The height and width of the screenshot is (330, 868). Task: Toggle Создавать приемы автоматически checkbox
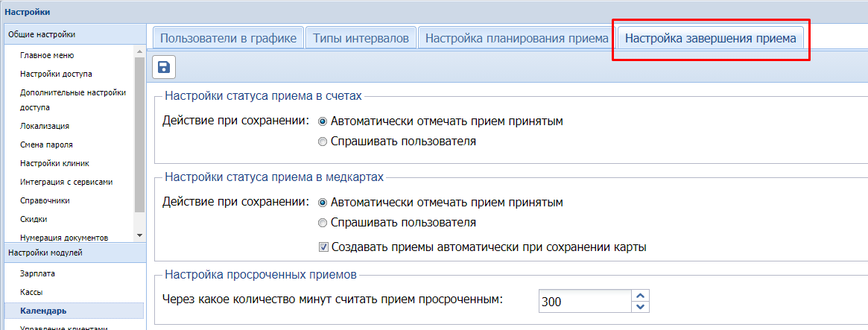coord(324,247)
